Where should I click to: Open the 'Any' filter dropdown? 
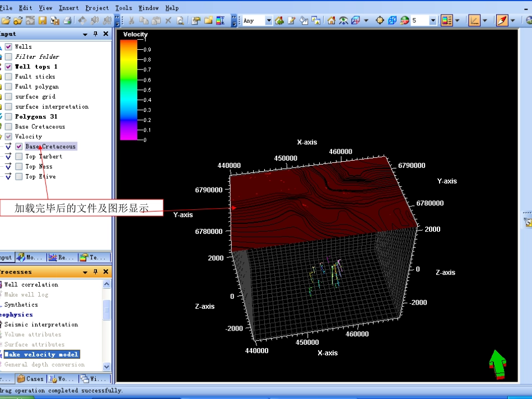[268, 21]
